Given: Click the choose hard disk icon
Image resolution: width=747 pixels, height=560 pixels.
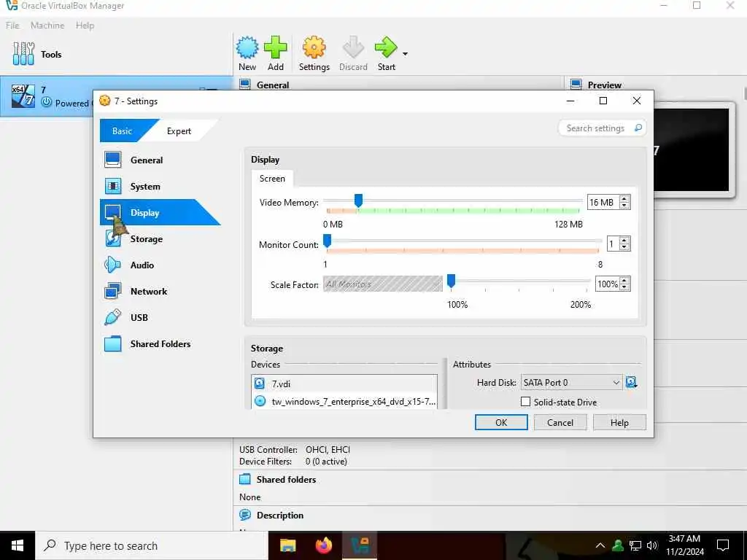Looking at the screenshot, I should (x=631, y=382).
